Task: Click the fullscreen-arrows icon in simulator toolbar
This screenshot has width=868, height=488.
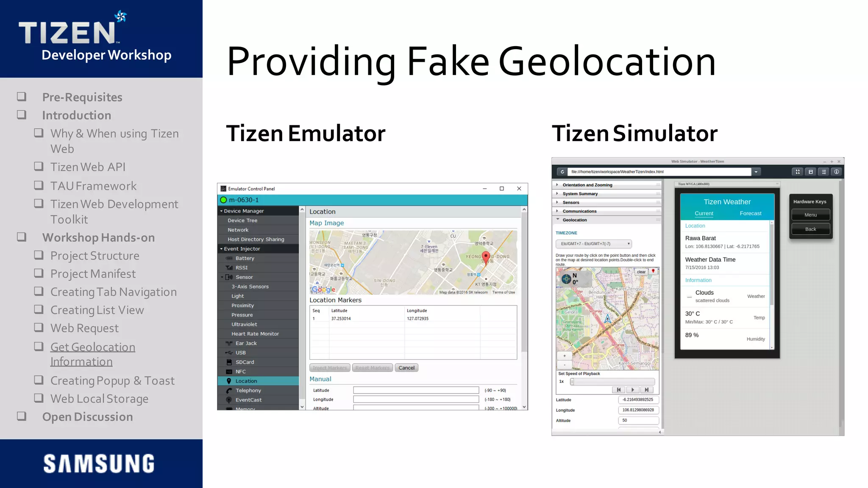Action: coord(798,172)
